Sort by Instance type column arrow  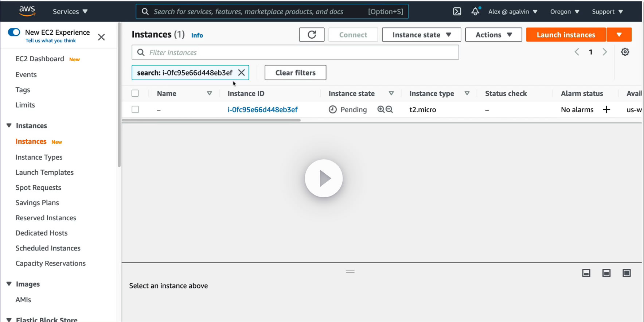(x=467, y=93)
